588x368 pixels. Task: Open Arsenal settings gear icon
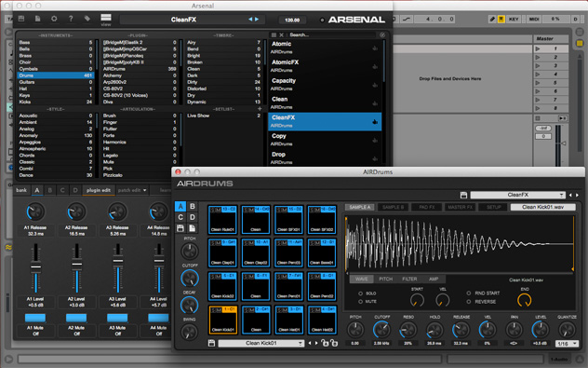tap(54, 19)
